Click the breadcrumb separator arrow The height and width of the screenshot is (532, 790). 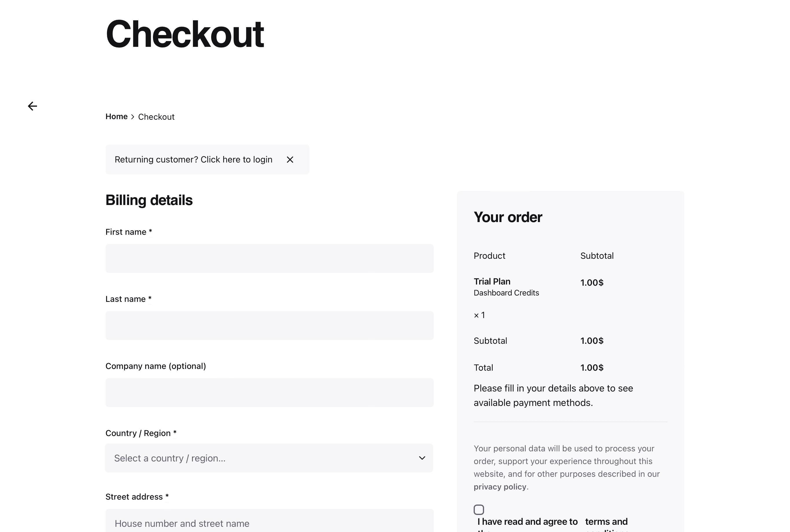[x=132, y=117]
